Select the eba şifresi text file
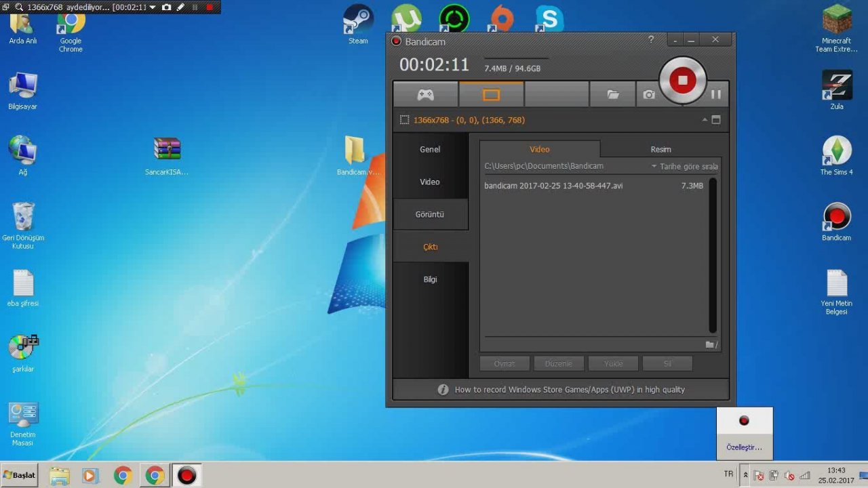 click(x=23, y=288)
